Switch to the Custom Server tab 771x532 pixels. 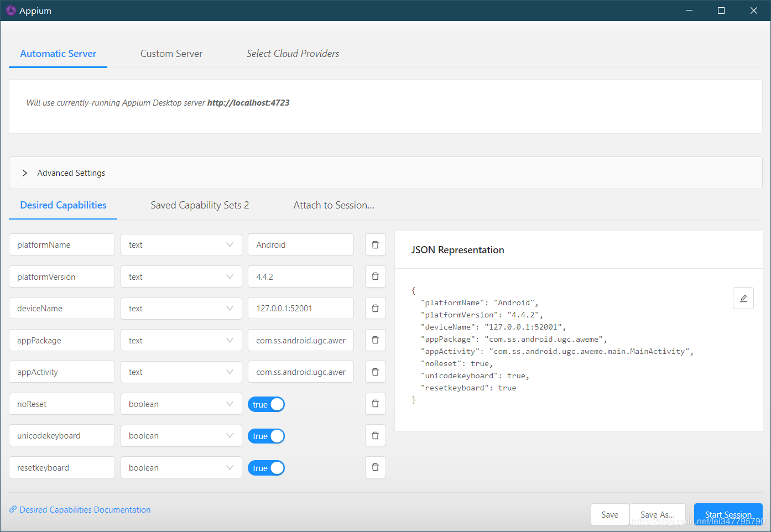pos(171,54)
